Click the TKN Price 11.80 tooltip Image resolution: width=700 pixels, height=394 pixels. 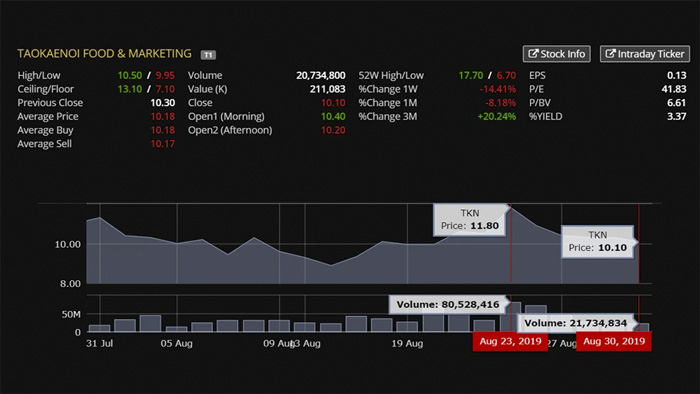click(x=470, y=220)
